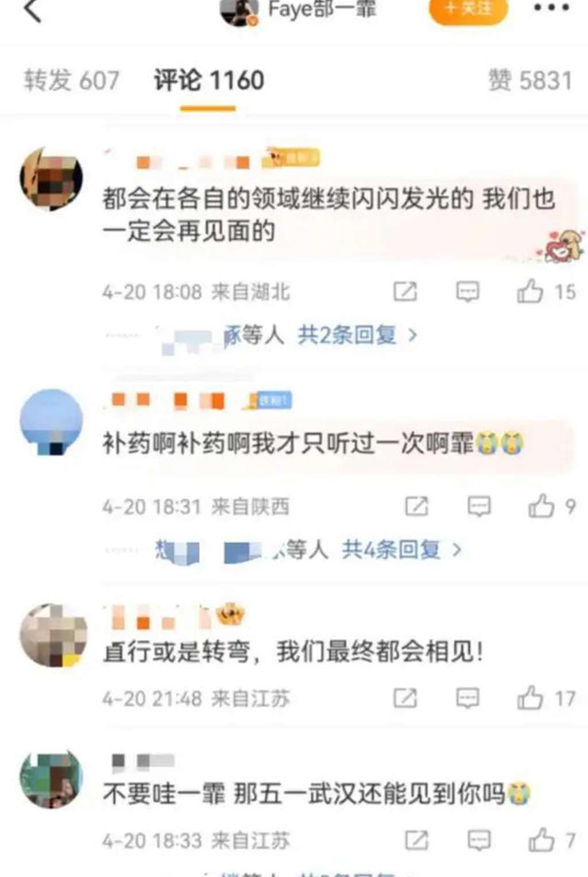Repost the Hubei 18:08 comment
This screenshot has width=588, height=877.
405,292
